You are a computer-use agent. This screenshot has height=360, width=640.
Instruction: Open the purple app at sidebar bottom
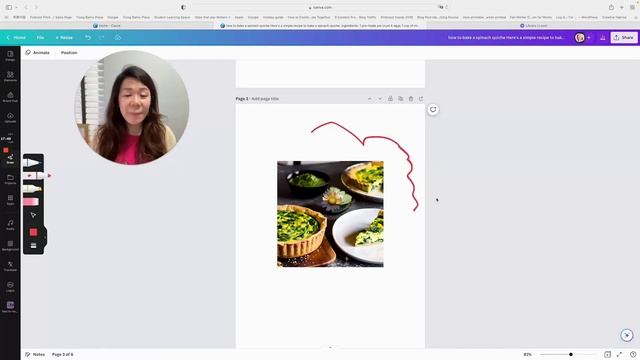point(10,307)
